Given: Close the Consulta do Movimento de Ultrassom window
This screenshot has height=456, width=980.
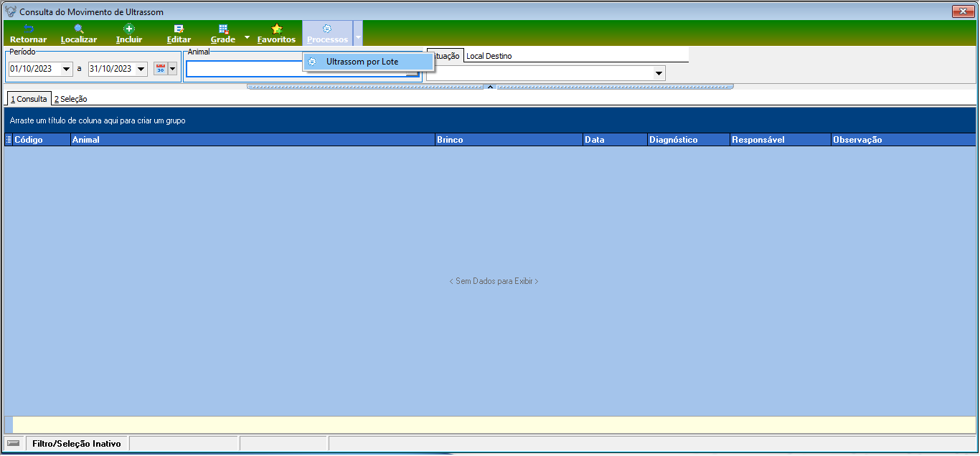Looking at the screenshot, I should (962, 11).
